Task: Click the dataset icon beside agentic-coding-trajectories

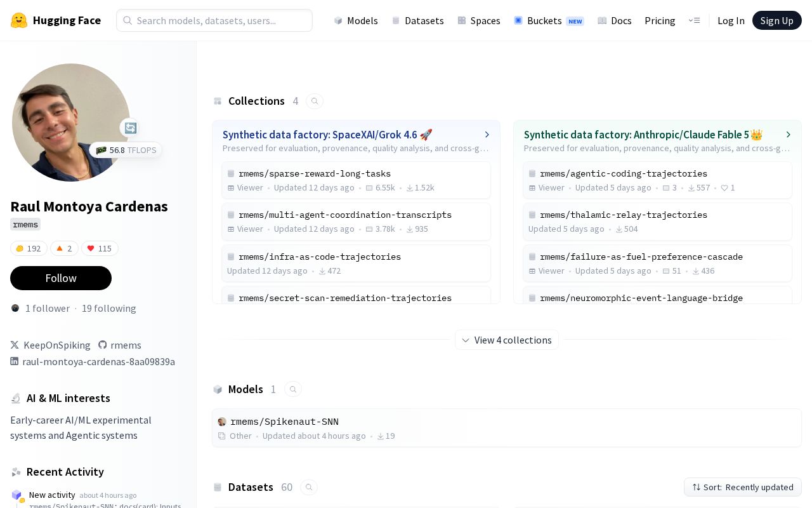Action: point(532,173)
